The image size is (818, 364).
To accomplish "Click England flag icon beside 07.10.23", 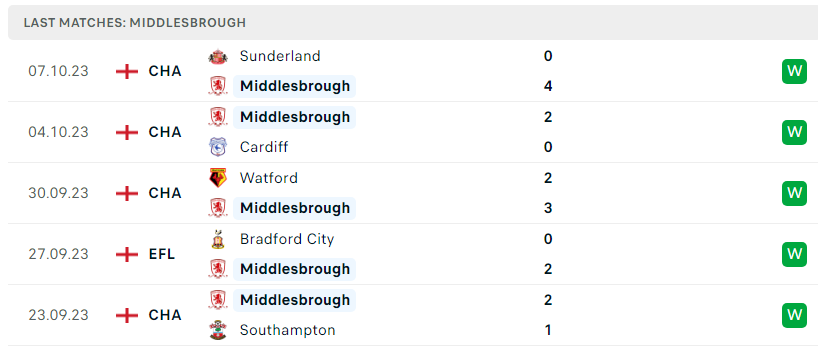I will click(x=127, y=71).
